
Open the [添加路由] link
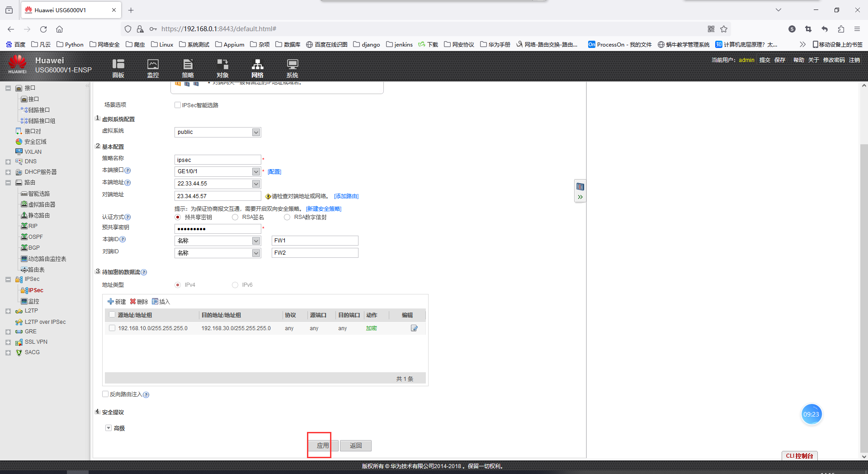346,196
